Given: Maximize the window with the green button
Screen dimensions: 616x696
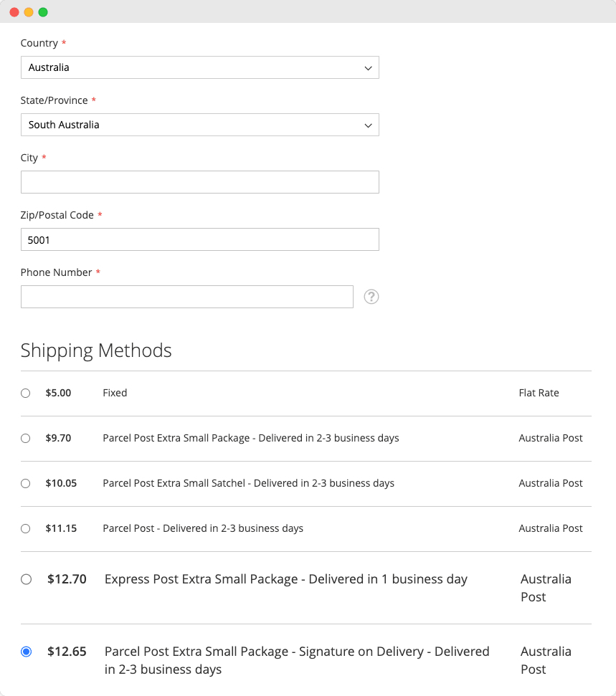Looking at the screenshot, I should click(x=43, y=12).
